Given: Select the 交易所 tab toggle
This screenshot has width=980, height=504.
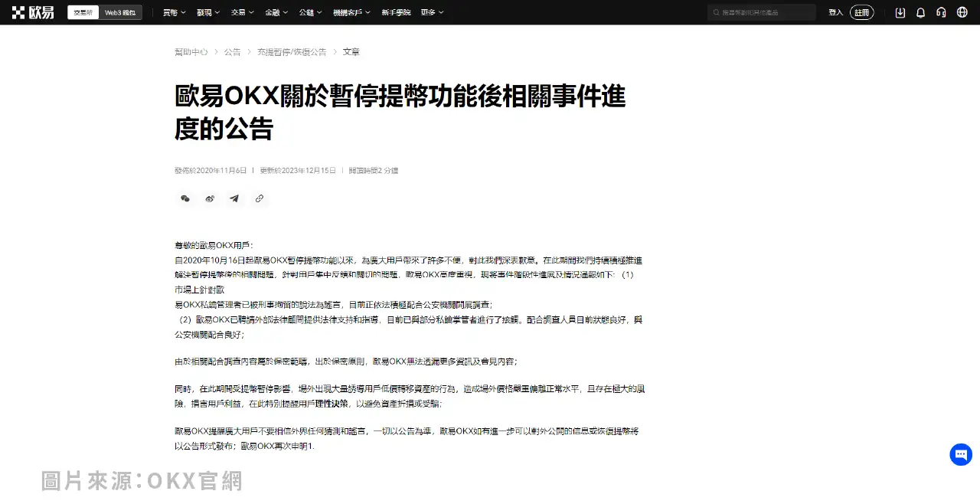Looking at the screenshot, I should (x=82, y=12).
